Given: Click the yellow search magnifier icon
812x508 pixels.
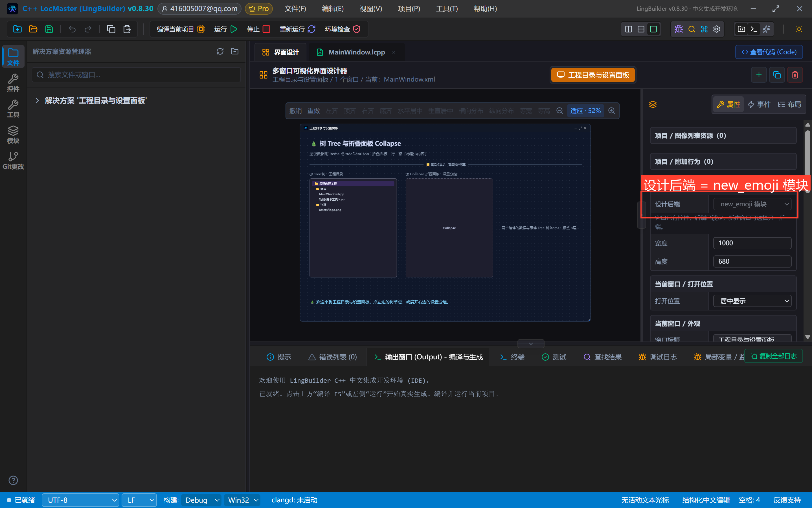Looking at the screenshot, I should (x=692, y=29).
